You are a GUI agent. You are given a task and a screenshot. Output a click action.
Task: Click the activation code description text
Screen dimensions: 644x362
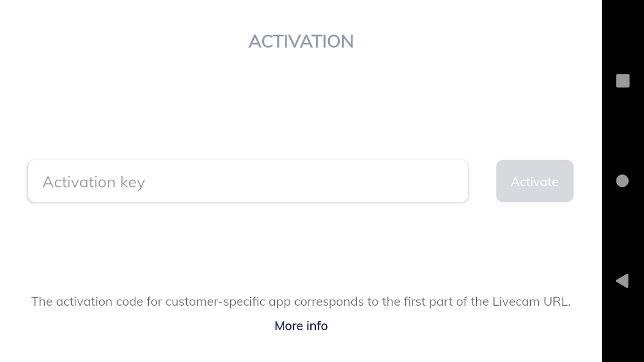tap(301, 301)
